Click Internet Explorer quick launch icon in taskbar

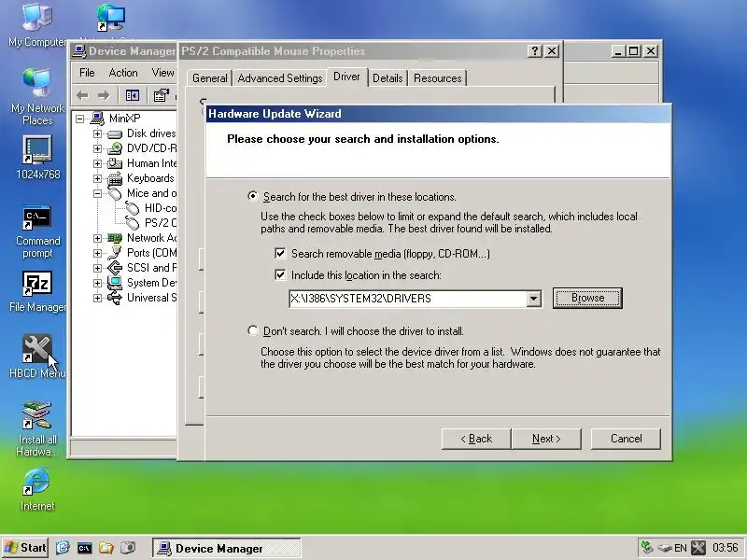pos(63,548)
